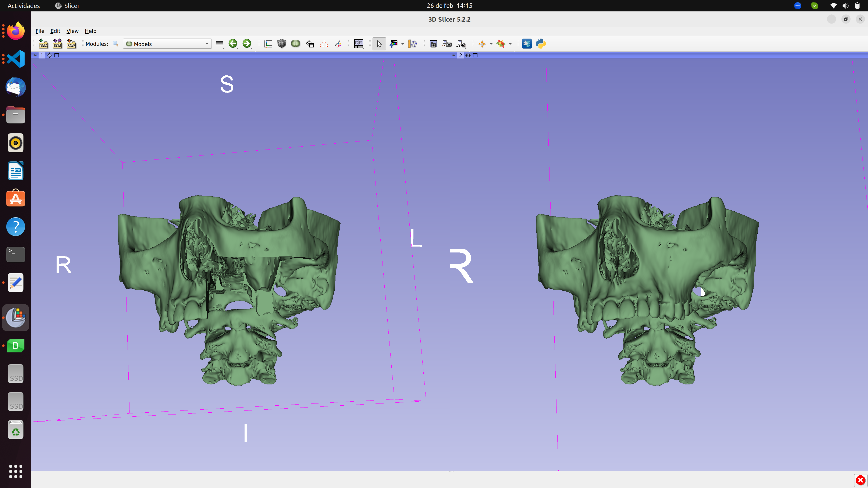The image size is (868, 488).
Task: Capture a screenshot of the views
Action: click(433, 44)
